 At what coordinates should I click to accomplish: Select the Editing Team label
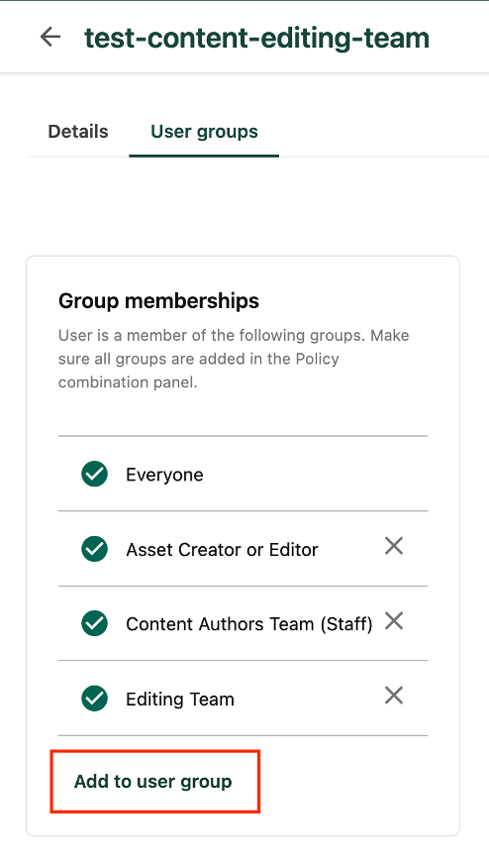(180, 700)
